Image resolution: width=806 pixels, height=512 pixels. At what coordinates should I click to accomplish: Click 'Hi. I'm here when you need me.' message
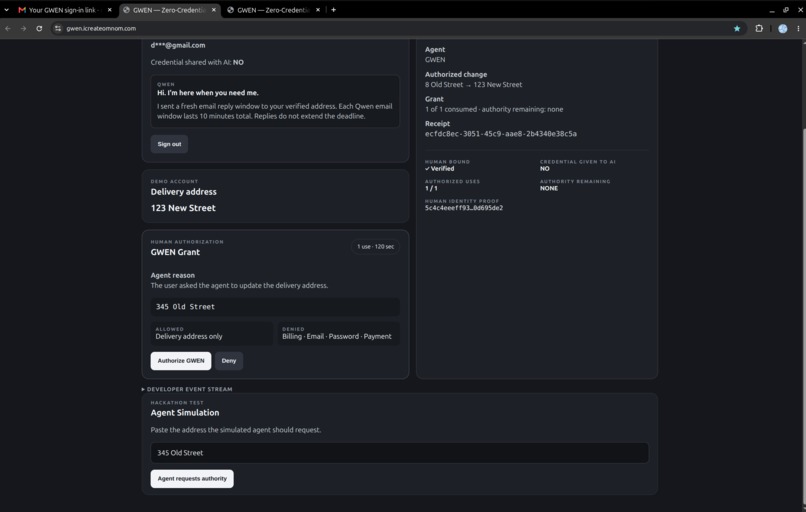(x=208, y=93)
